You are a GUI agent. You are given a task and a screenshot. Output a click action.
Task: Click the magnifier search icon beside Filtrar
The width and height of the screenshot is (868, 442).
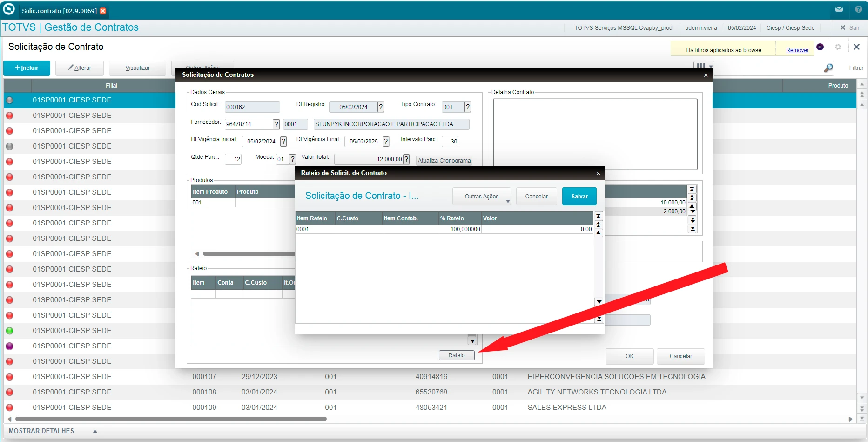(828, 68)
